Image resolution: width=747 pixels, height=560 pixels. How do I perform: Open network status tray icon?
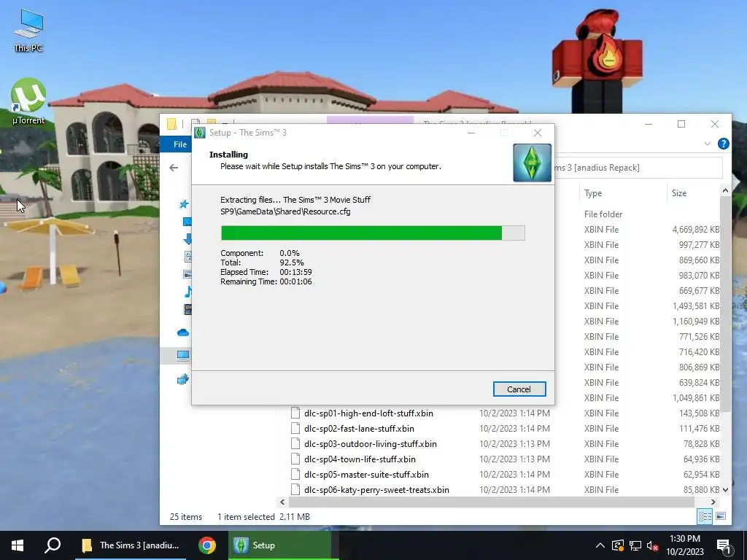[x=635, y=545]
